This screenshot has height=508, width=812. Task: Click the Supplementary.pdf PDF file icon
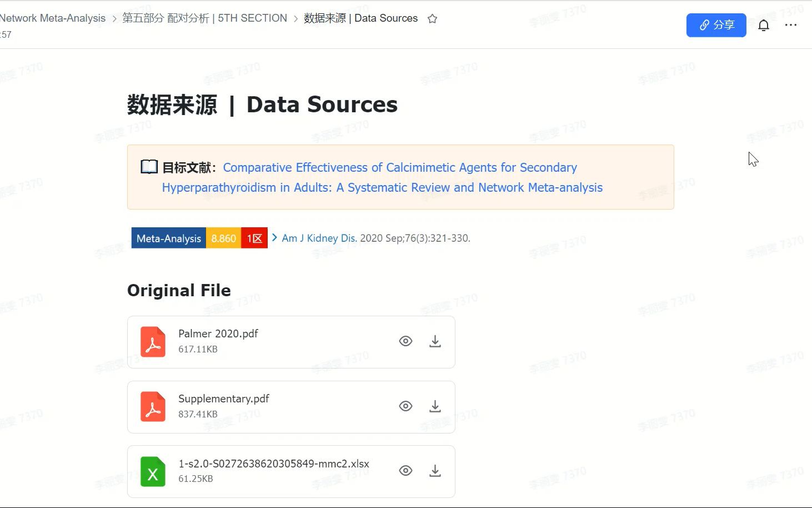coord(153,406)
